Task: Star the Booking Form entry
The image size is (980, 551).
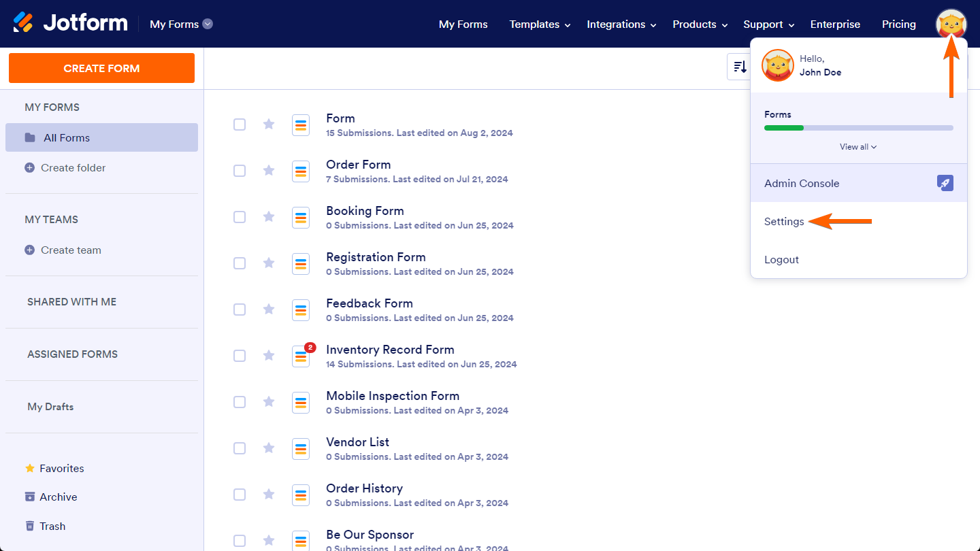Action: pyautogui.click(x=269, y=216)
